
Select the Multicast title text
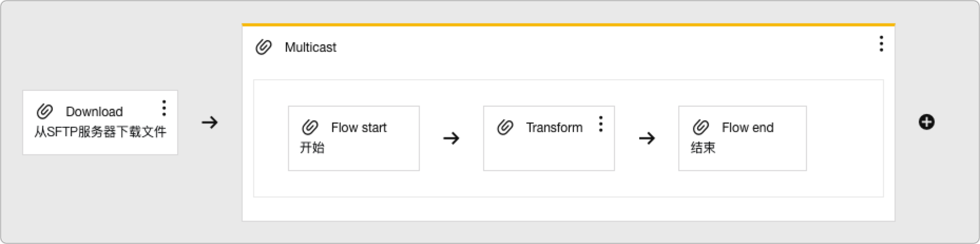tap(310, 48)
